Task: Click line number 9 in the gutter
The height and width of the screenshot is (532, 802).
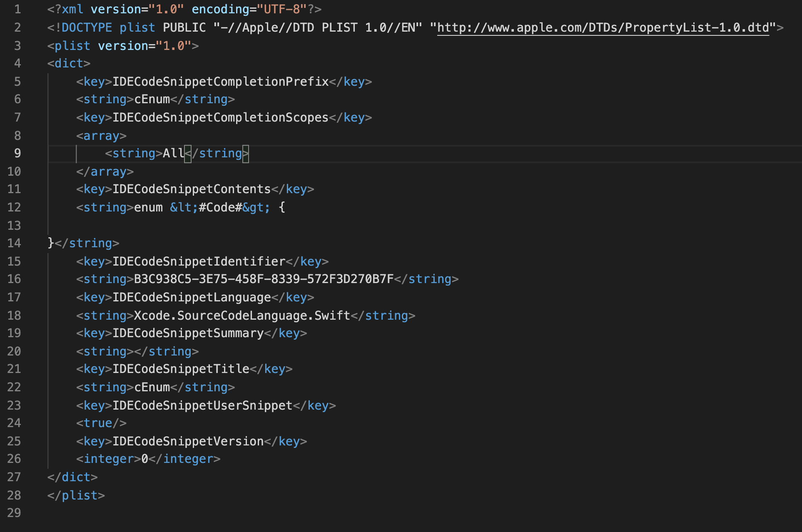Action: click(x=17, y=153)
